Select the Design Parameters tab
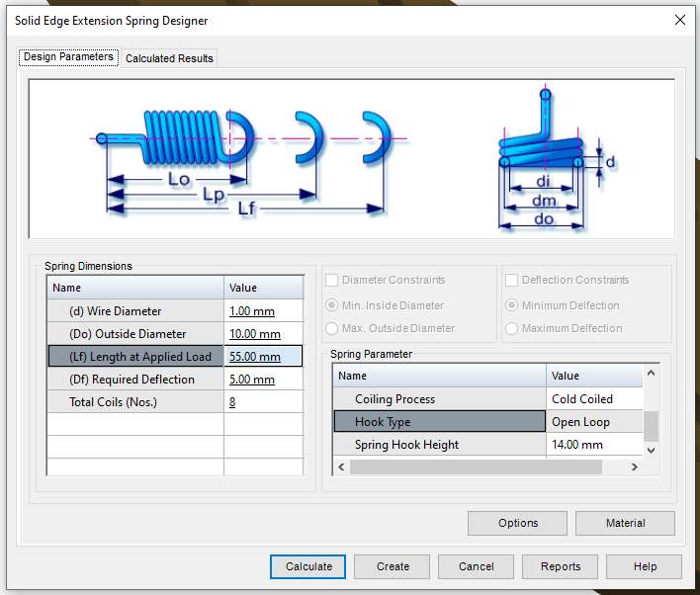 pyautogui.click(x=68, y=57)
